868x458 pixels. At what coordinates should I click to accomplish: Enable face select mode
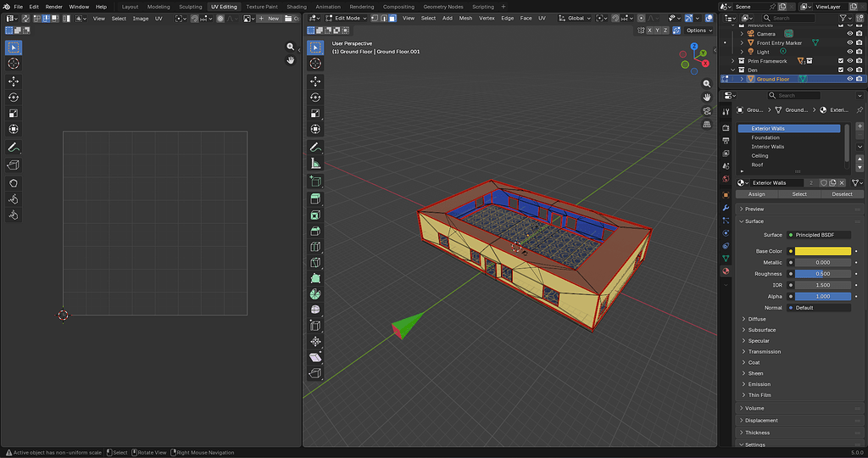click(392, 19)
